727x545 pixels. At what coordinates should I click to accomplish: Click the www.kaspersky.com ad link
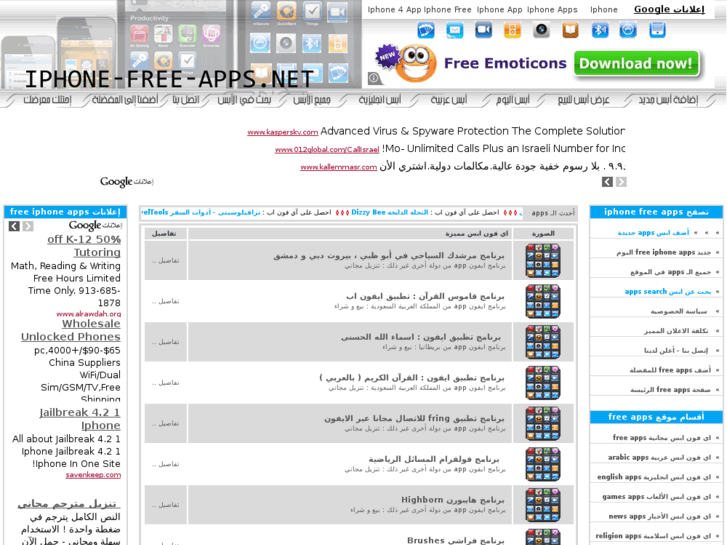(x=282, y=132)
